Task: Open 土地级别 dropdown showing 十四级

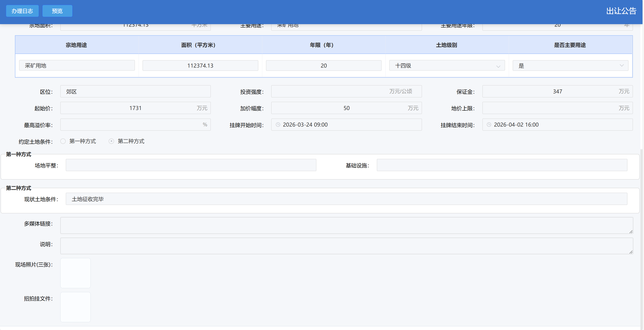Action: click(x=447, y=66)
